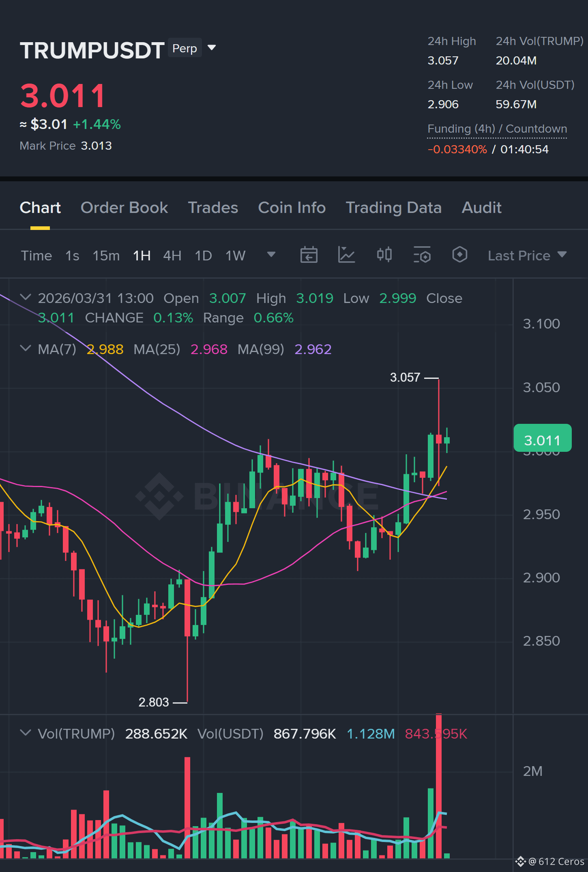588x872 pixels.
Task: Open chart indicator settings icon
Action: tap(422, 255)
